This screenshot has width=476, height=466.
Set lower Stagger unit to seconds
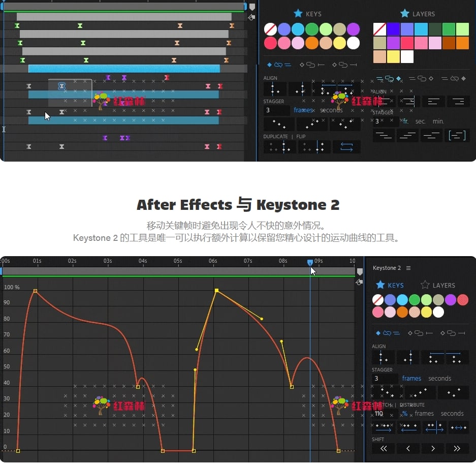click(x=439, y=378)
